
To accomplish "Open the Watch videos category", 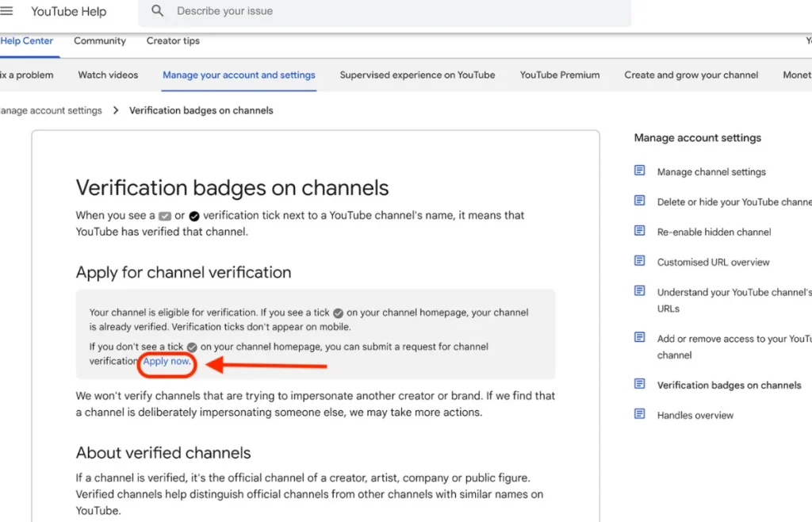I will coord(108,75).
